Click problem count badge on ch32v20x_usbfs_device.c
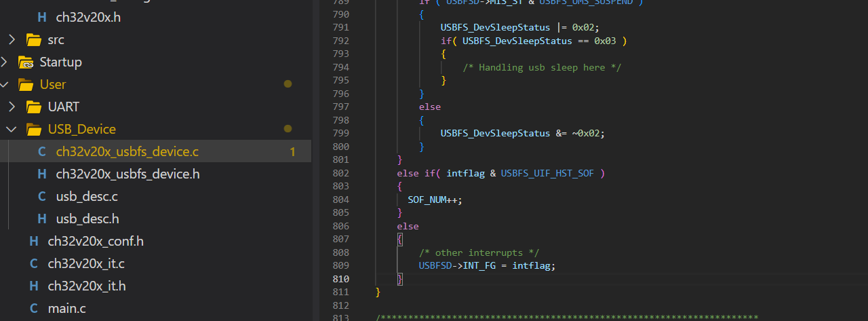The image size is (868, 321). coord(292,151)
